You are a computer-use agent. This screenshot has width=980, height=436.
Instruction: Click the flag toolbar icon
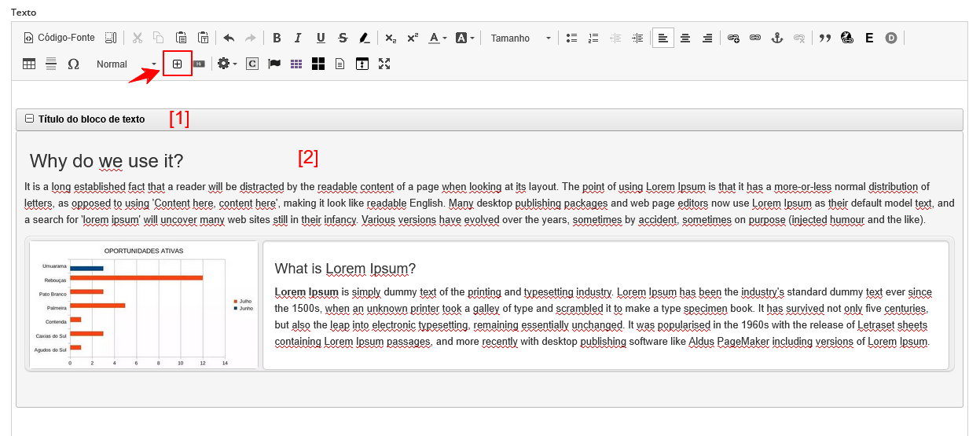click(x=274, y=64)
